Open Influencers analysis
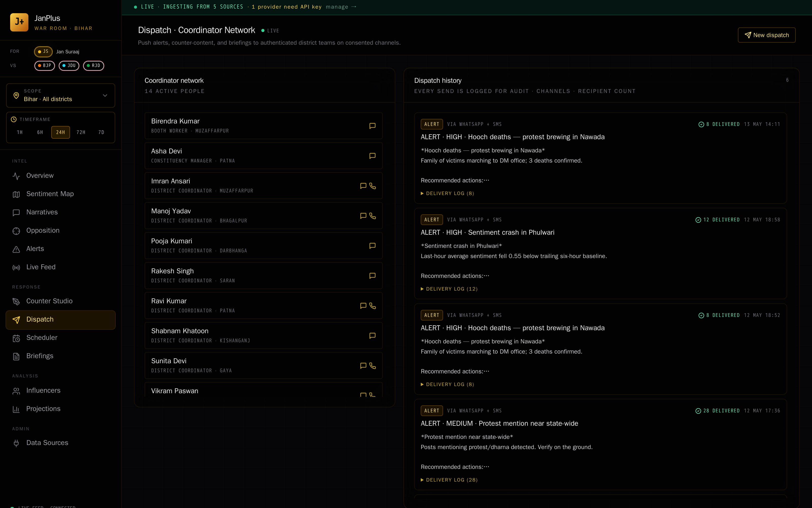Viewport: 812px width, 508px height. pyautogui.click(x=60, y=390)
